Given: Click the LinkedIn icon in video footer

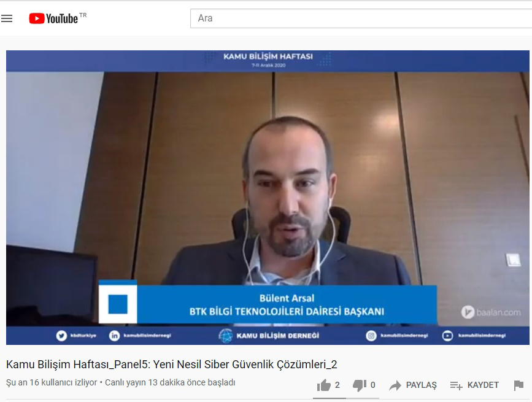Looking at the screenshot, I should pos(114,336).
